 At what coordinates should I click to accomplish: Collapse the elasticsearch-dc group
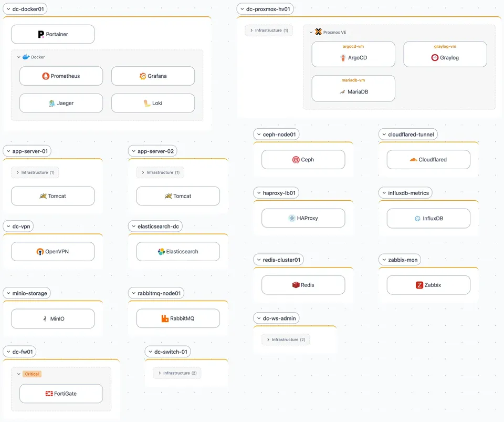click(134, 227)
